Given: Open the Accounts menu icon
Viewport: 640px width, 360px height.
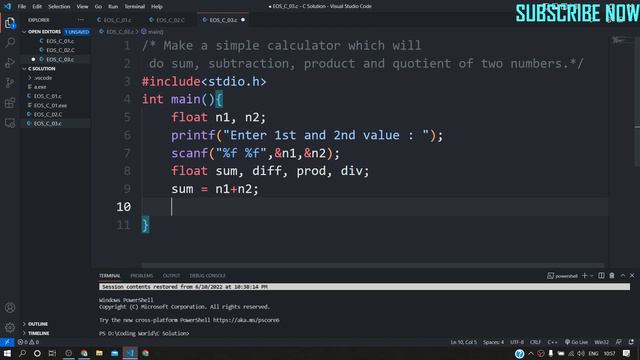Looking at the screenshot, I should (x=10, y=308).
